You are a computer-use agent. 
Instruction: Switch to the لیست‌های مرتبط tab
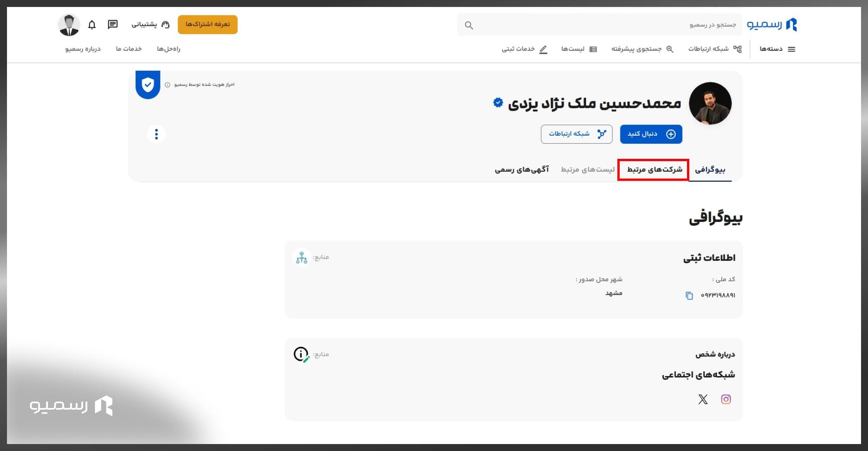point(588,170)
